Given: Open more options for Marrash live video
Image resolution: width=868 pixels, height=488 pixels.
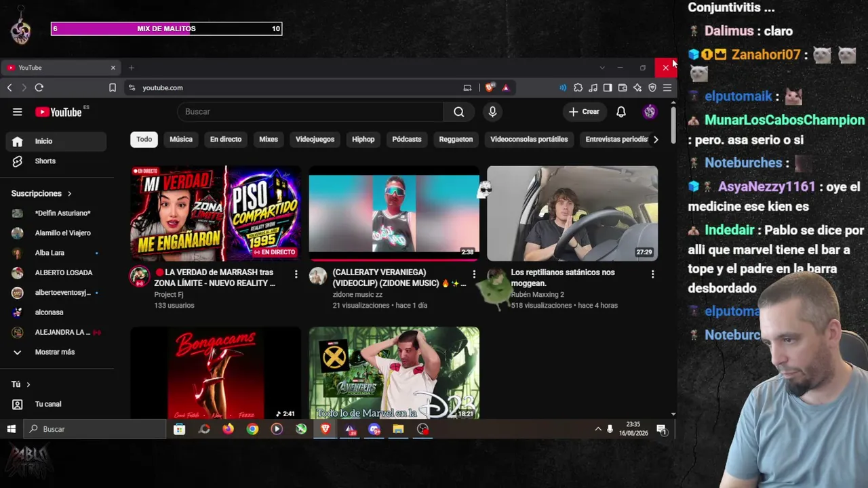Looking at the screenshot, I should tap(296, 274).
